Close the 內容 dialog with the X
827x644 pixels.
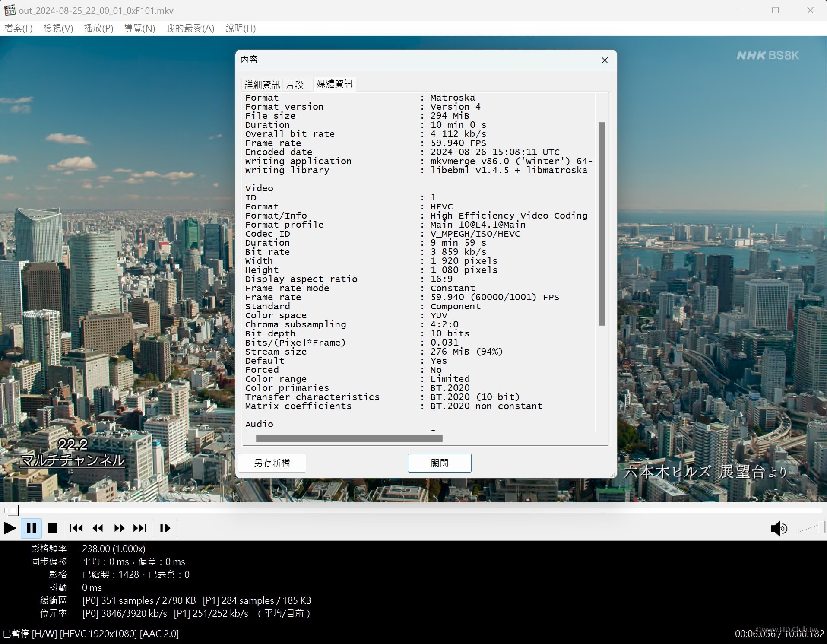click(x=605, y=60)
